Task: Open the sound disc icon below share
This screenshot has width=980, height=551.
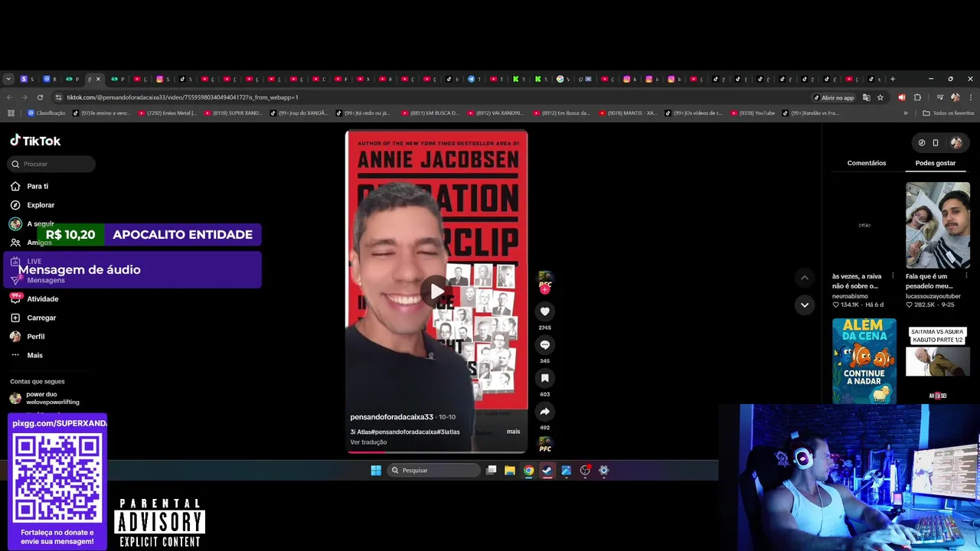Action: point(544,443)
